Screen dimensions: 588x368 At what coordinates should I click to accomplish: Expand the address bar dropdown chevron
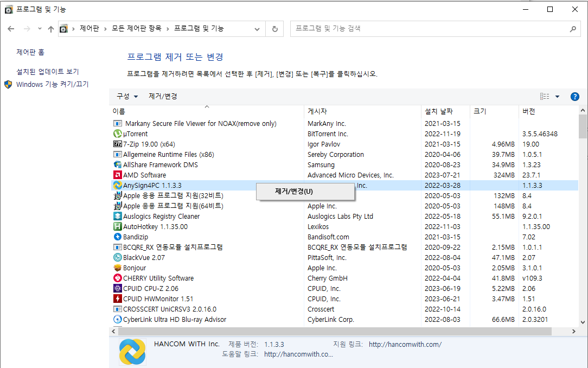(257, 29)
